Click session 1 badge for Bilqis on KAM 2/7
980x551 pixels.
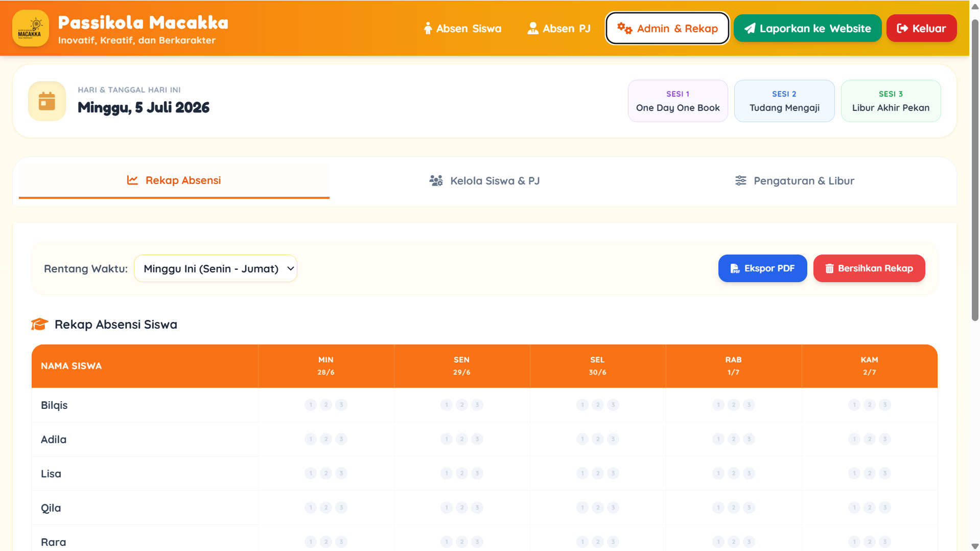pos(854,405)
